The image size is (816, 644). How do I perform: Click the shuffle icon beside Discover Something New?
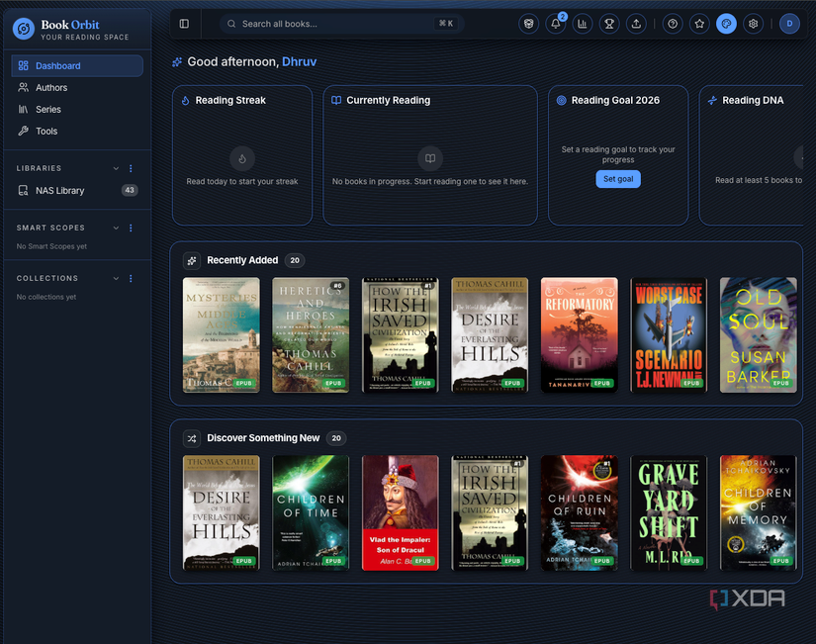192,438
